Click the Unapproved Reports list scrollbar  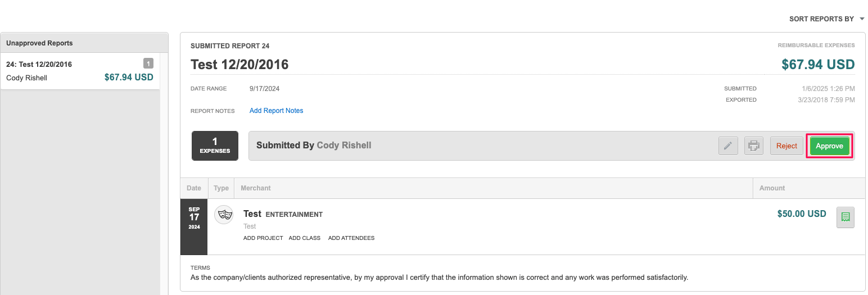tap(164, 169)
